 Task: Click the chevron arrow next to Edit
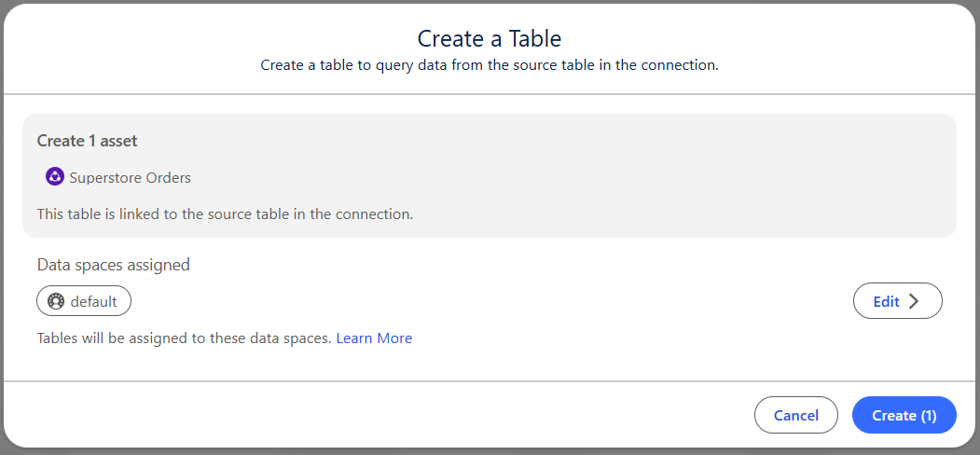[x=914, y=301]
